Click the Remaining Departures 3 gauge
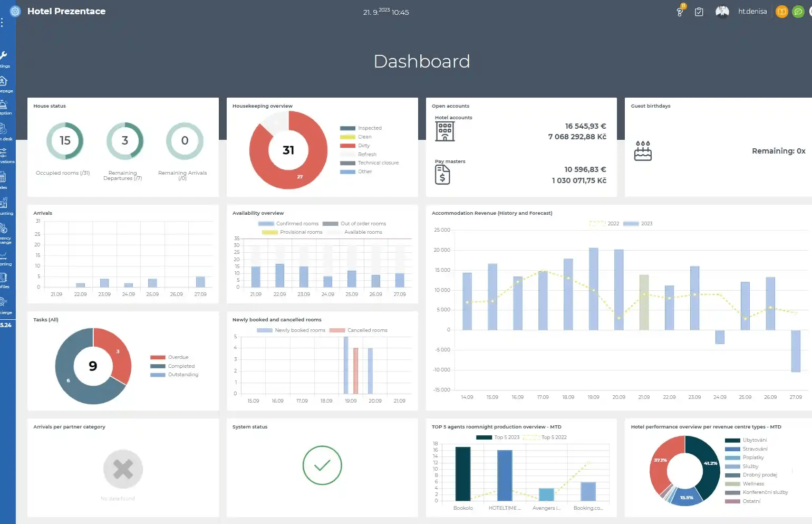This screenshot has width=812, height=524. tap(125, 141)
